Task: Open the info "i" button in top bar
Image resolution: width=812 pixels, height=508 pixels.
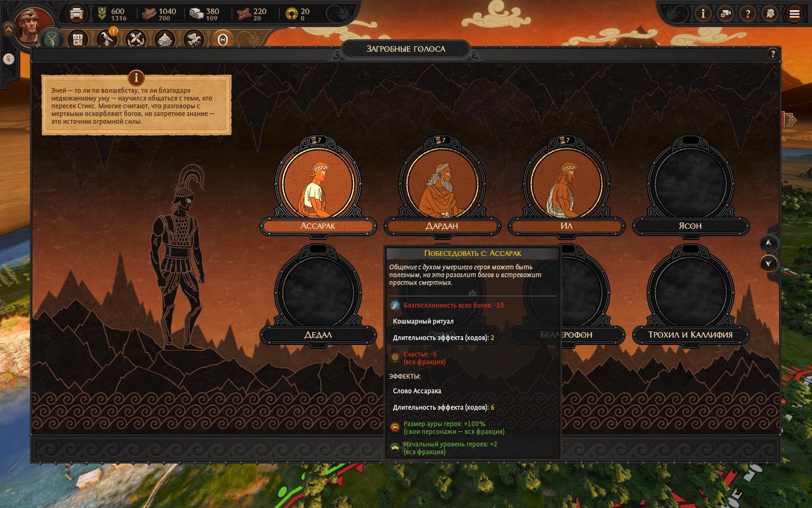Action: coord(703,14)
